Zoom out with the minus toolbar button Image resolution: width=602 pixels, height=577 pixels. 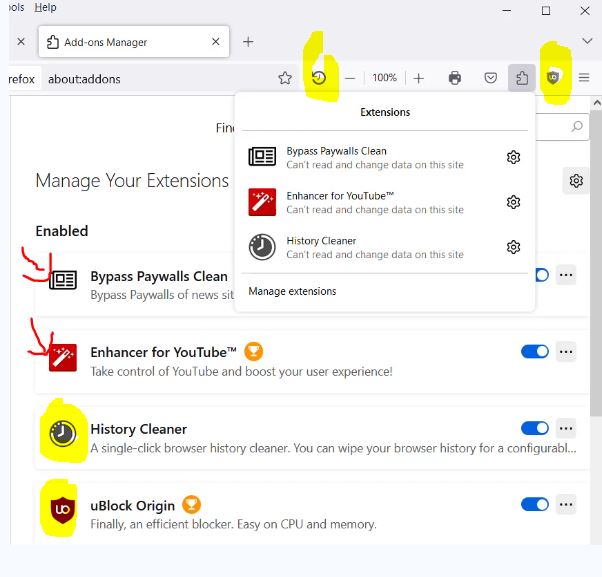tap(350, 79)
